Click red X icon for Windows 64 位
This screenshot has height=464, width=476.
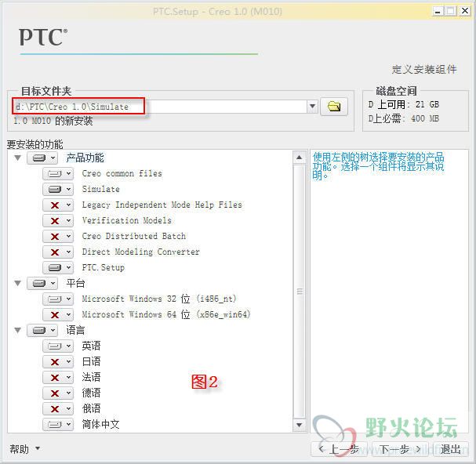point(55,315)
